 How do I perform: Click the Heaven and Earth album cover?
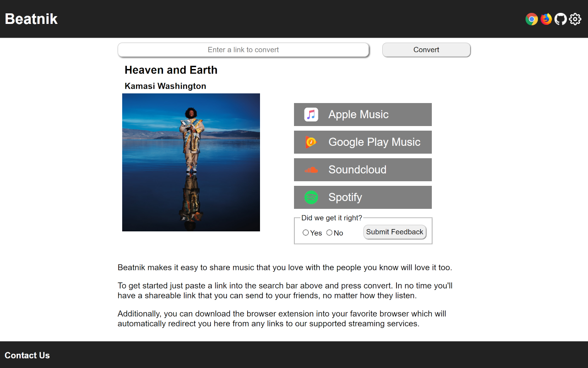click(191, 162)
